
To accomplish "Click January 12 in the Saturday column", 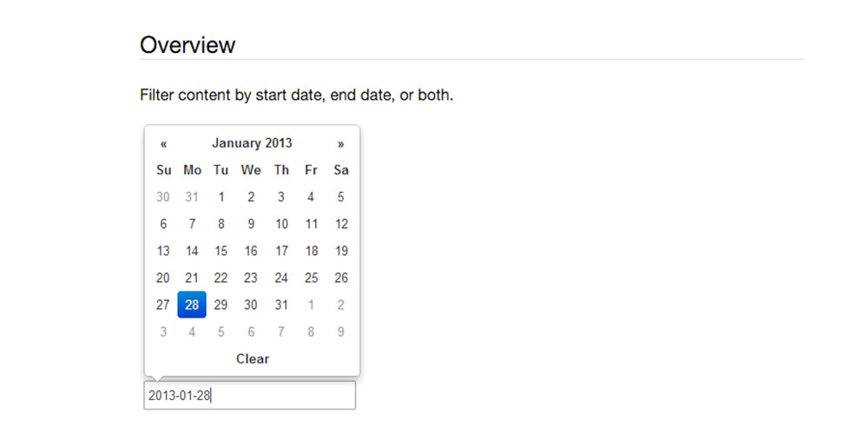I will [x=341, y=224].
